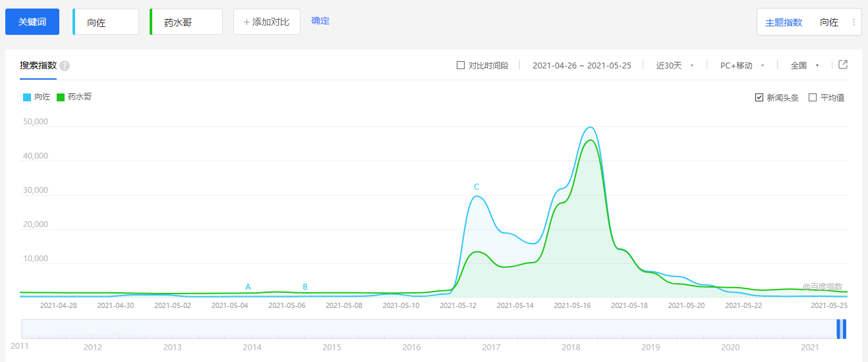Viewport: 868px width, 362px height.
Task: Click news marker C on the chart
Action: pos(477,187)
